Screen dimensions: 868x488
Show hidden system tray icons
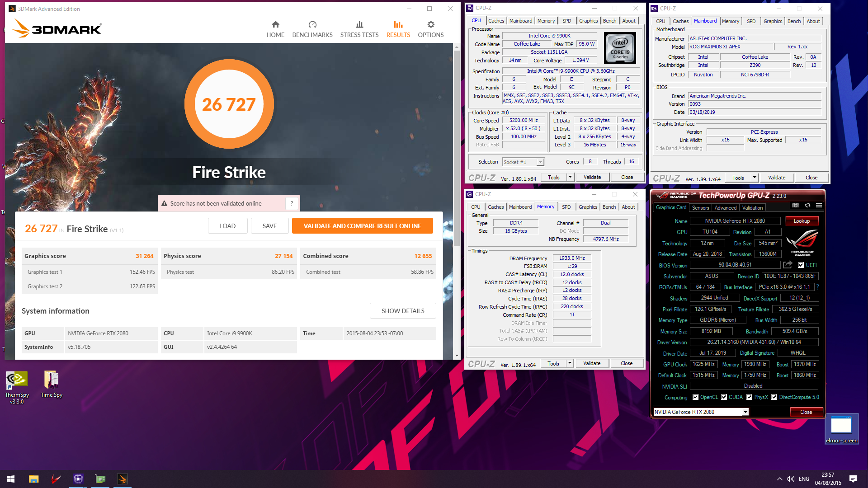click(x=779, y=479)
